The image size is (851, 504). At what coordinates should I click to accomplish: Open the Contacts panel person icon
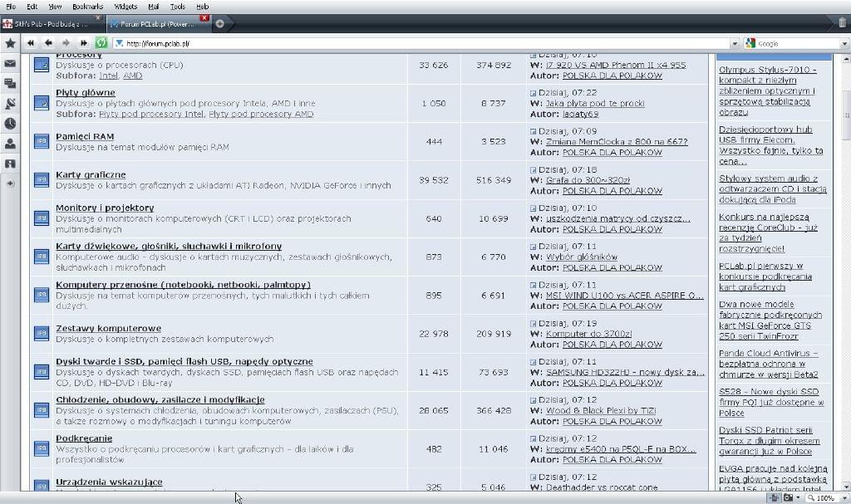[x=10, y=143]
